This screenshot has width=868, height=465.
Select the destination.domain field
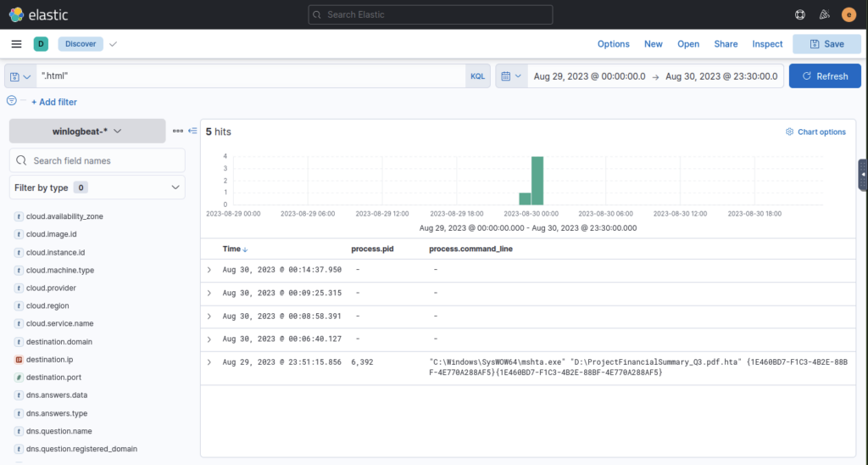click(59, 342)
